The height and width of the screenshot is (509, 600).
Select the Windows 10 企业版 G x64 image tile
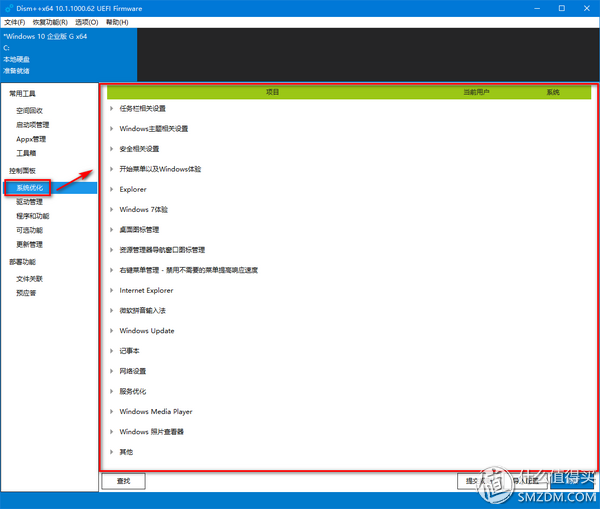pos(68,54)
